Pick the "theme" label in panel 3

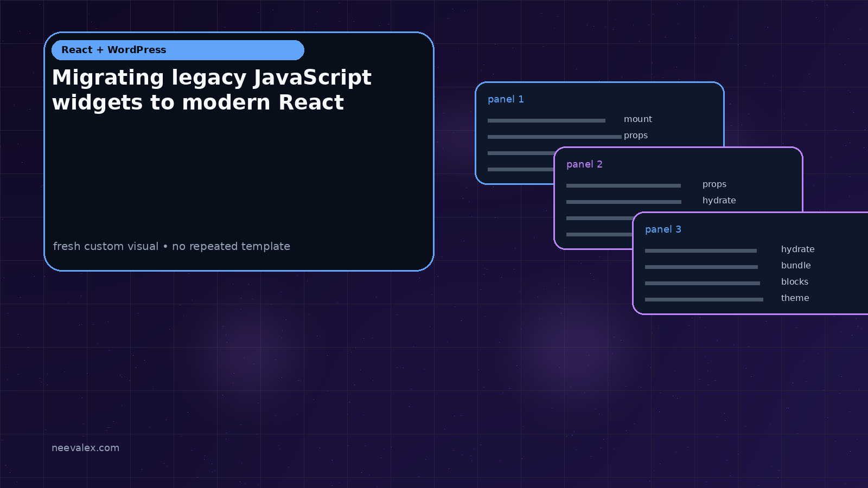coord(795,298)
